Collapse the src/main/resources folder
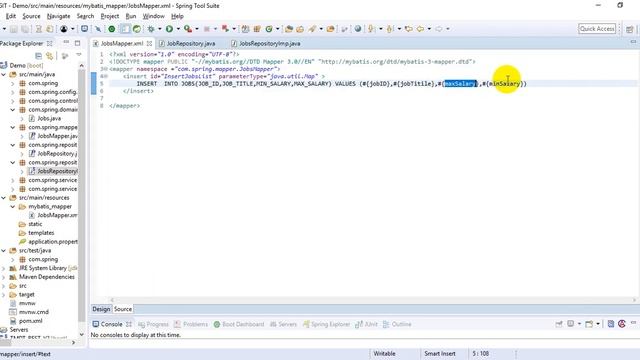Viewport: 640px width, 360px height. pos(4,198)
